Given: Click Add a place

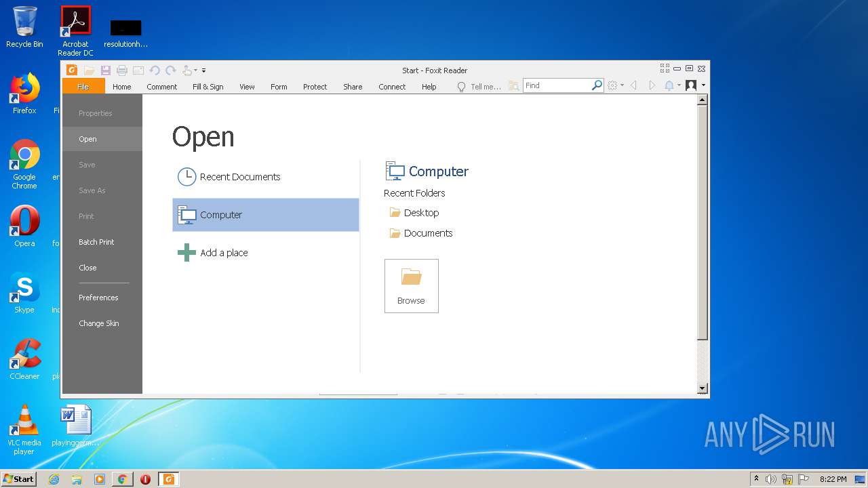Looking at the screenshot, I should click(x=266, y=253).
